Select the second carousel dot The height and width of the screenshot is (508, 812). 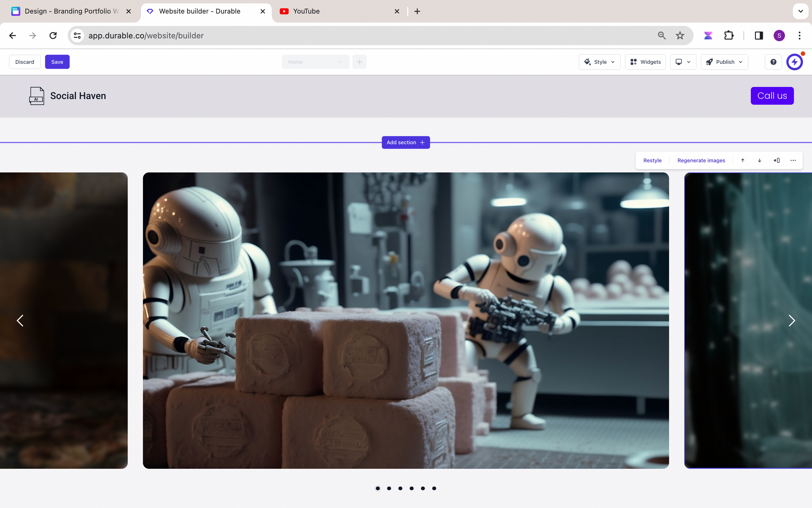coord(389,489)
